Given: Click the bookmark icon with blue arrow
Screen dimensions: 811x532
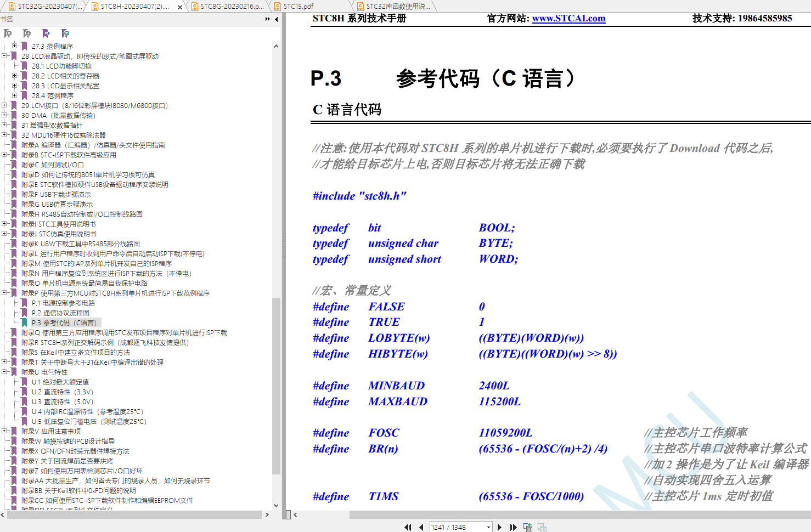Looking at the screenshot, I should pyautogui.click(x=46, y=33).
